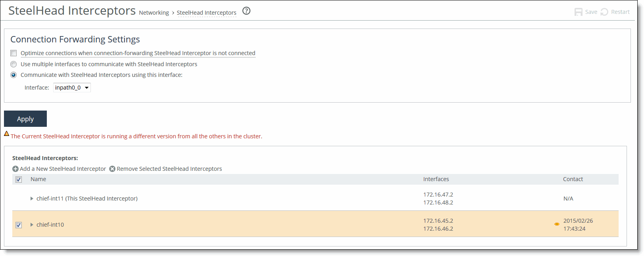This screenshot has height=256, width=644.
Task: Click the Contact column header
Action: [x=573, y=179]
